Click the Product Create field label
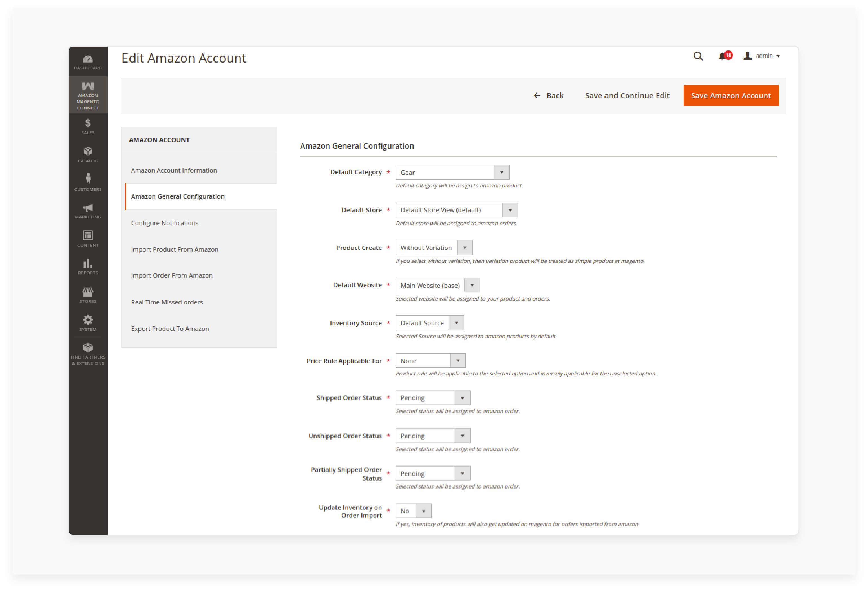This screenshot has width=868, height=592. [359, 248]
